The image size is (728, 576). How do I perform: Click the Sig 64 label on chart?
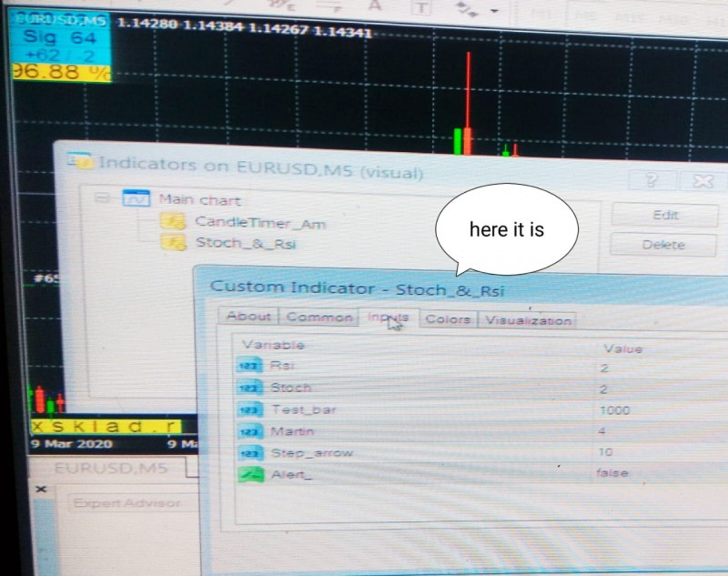point(60,37)
